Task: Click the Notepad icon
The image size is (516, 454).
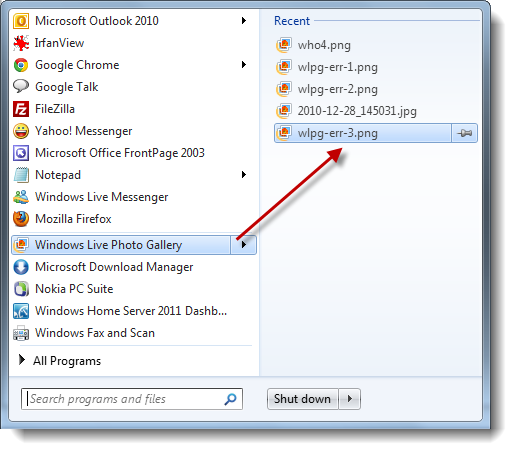Action: pyautogui.click(x=21, y=175)
